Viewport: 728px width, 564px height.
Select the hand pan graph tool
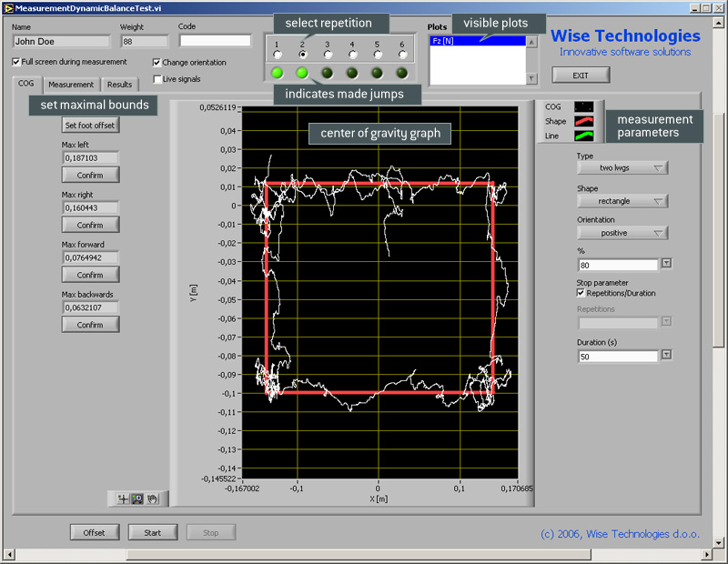coord(152,499)
